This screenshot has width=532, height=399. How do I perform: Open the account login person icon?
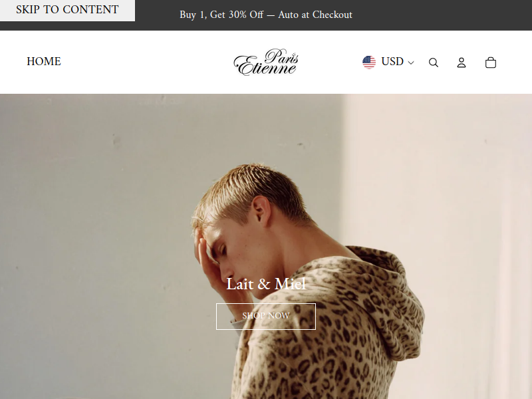tap(462, 63)
